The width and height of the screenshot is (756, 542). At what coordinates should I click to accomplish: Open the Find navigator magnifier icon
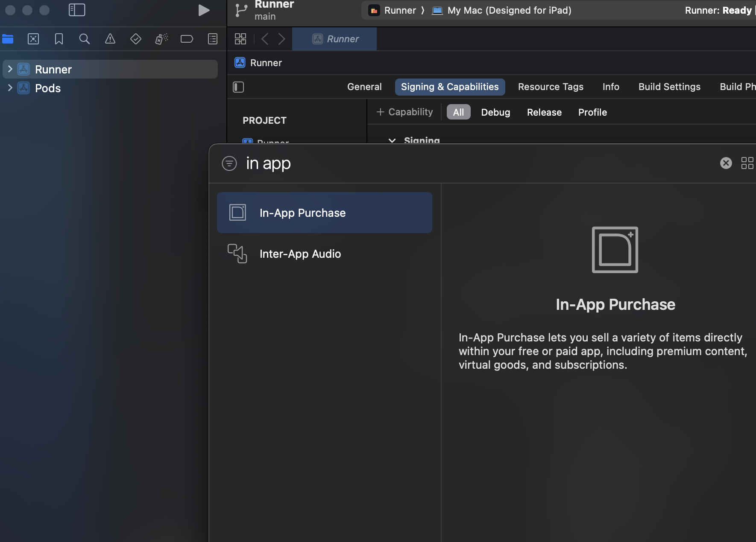[85, 39]
